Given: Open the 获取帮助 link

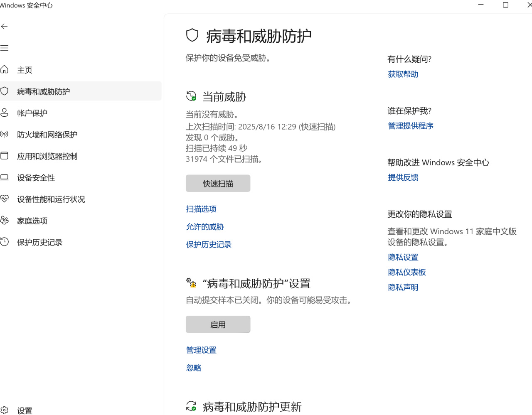Looking at the screenshot, I should (403, 74).
